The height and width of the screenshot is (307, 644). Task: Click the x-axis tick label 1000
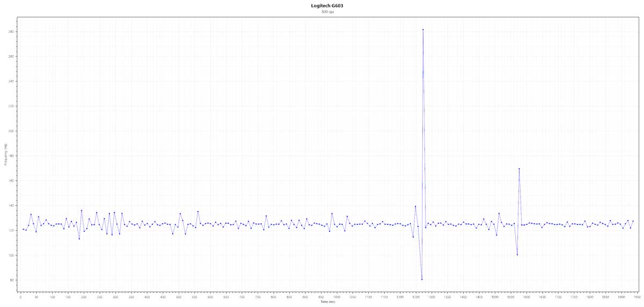[x=336, y=297]
